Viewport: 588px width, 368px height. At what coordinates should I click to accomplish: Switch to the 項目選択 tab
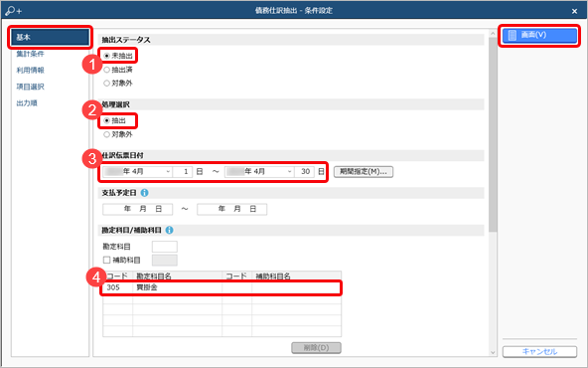[30, 87]
